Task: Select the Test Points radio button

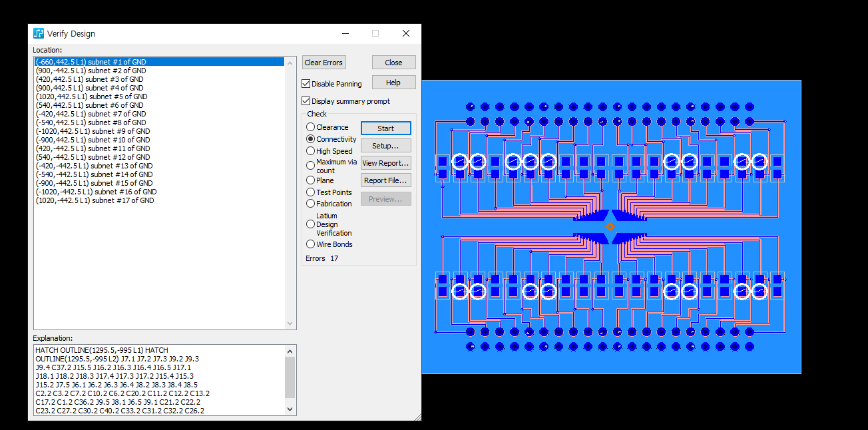Action: pyautogui.click(x=310, y=192)
